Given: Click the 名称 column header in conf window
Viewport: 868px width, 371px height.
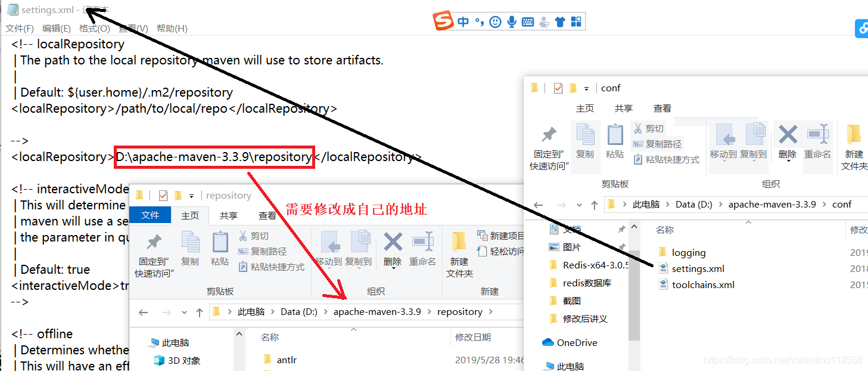Looking at the screenshot, I should pyautogui.click(x=665, y=230).
